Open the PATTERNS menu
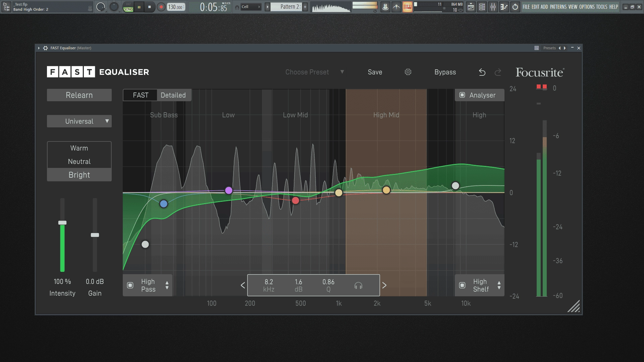This screenshot has width=644, height=362. [558, 7]
